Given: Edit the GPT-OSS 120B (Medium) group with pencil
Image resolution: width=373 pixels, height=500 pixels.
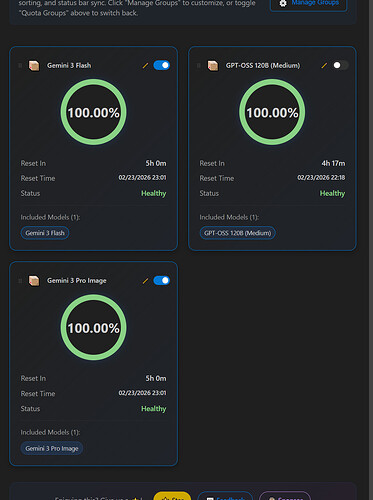Looking at the screenshot, I should point(324,66).
